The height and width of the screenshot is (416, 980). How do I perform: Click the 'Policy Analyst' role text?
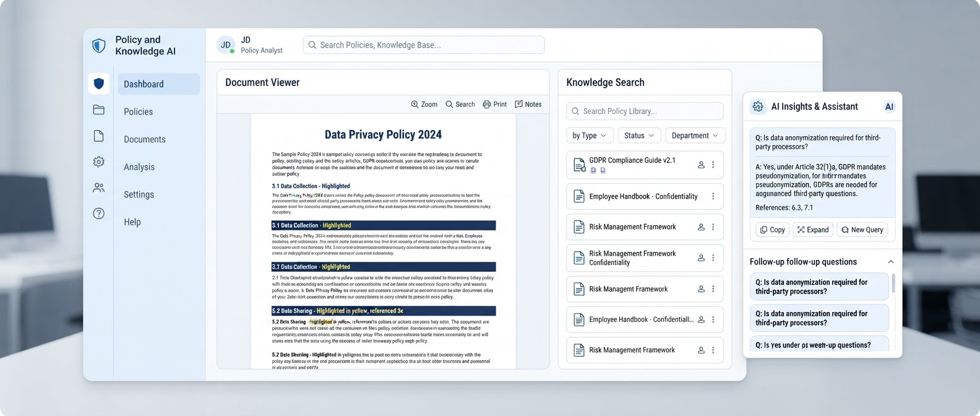click(x=262, y=51)
